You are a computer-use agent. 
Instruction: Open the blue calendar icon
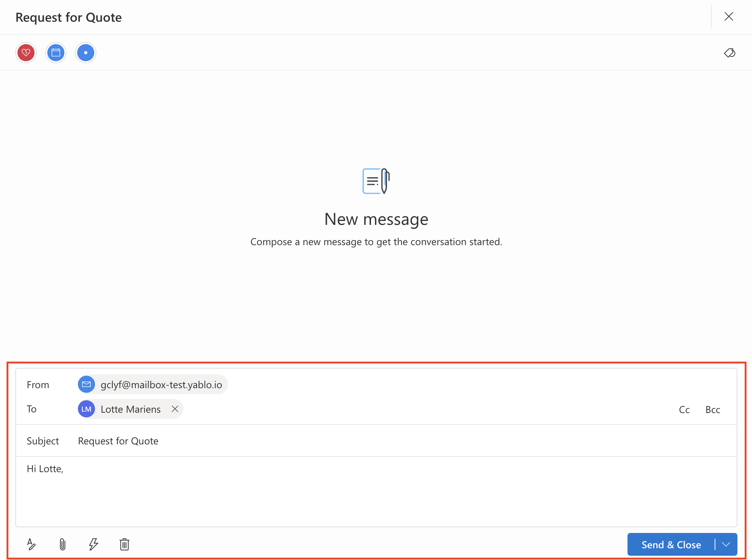(x=55, y=52)
